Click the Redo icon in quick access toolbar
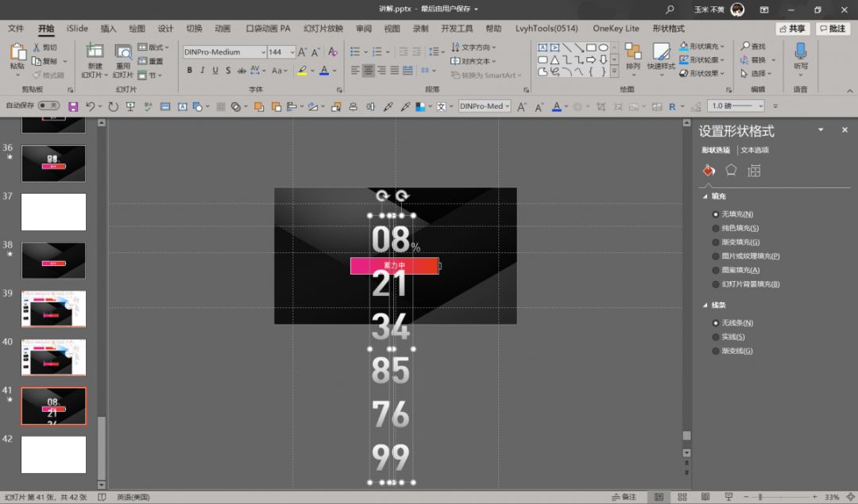Viewport: 858px width, 504px height. 114,106
